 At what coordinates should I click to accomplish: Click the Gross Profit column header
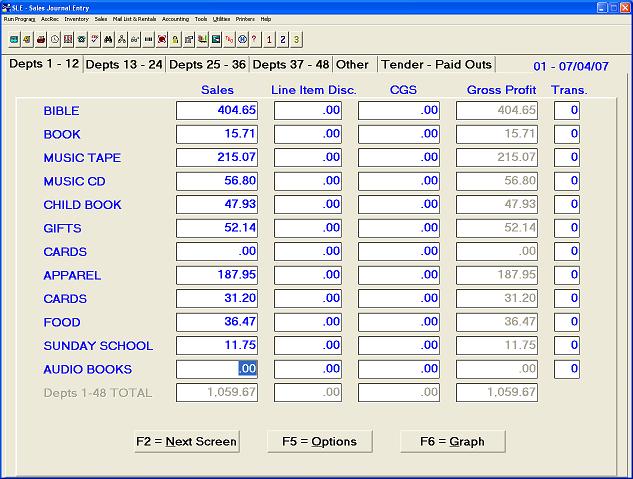point(501,90)
